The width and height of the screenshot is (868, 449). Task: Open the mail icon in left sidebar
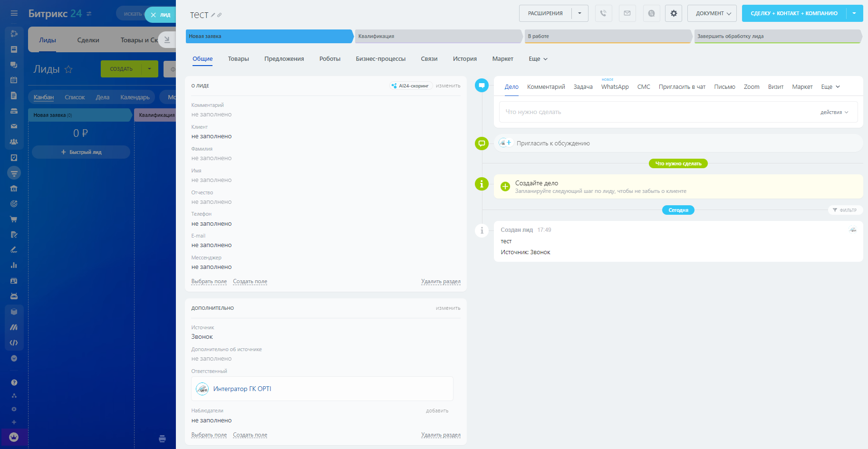tap(14, 126)
